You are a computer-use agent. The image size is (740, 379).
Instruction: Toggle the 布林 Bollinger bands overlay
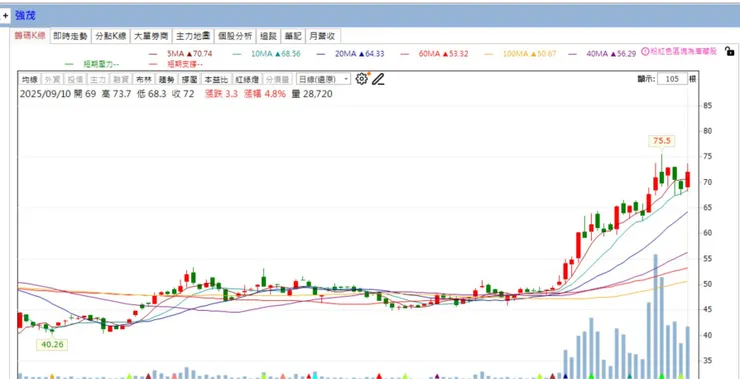[x=143, y=79]
